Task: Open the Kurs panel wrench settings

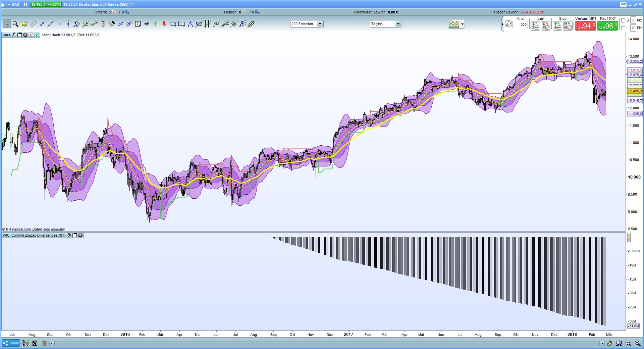Action: pyautogui.click(x=14, y=35)
